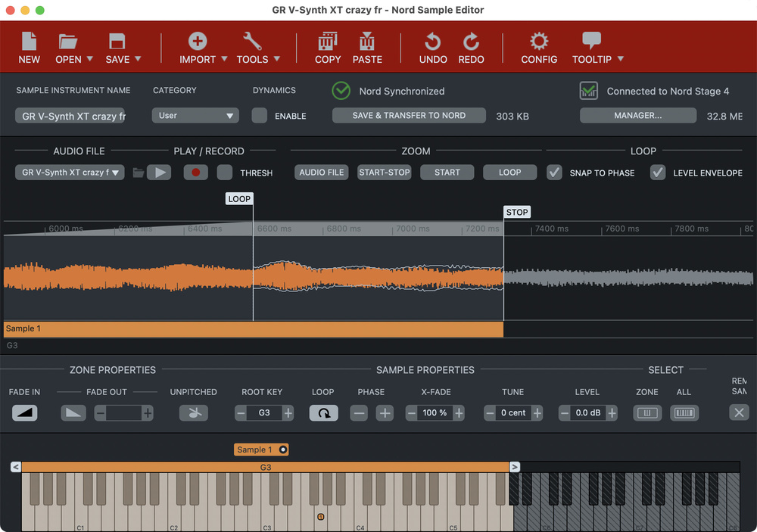Open CONFIG gear settings

tap(539, 42)
